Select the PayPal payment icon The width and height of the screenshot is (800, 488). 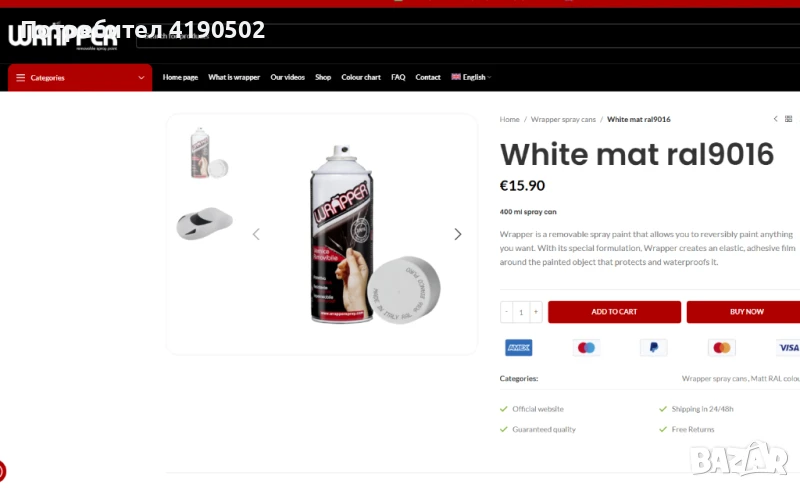point(654,348)
